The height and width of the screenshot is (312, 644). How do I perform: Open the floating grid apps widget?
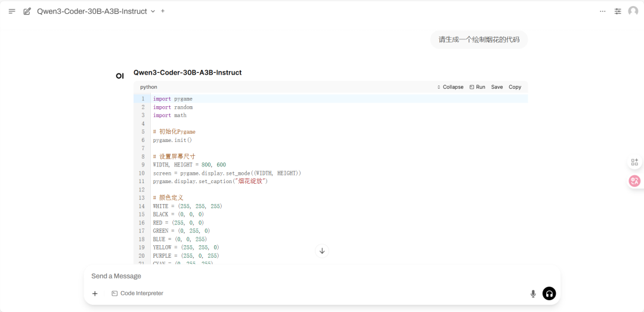[x=635, y=162]
